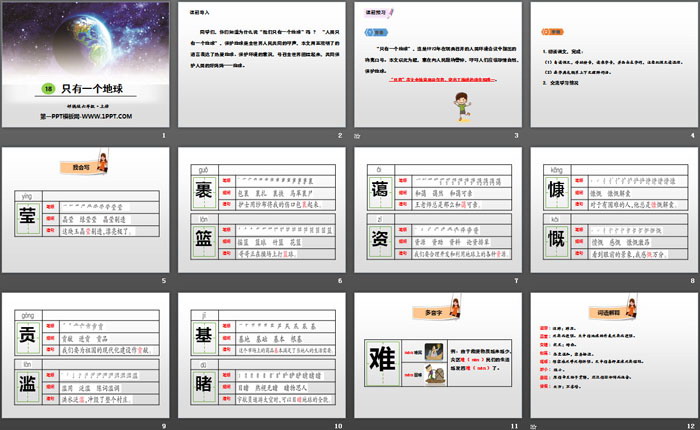Viewport: 700px width, 430px height.
Task: Select slide 7 thumbnail showing 蔼 and 资
Action: [438, 210]
